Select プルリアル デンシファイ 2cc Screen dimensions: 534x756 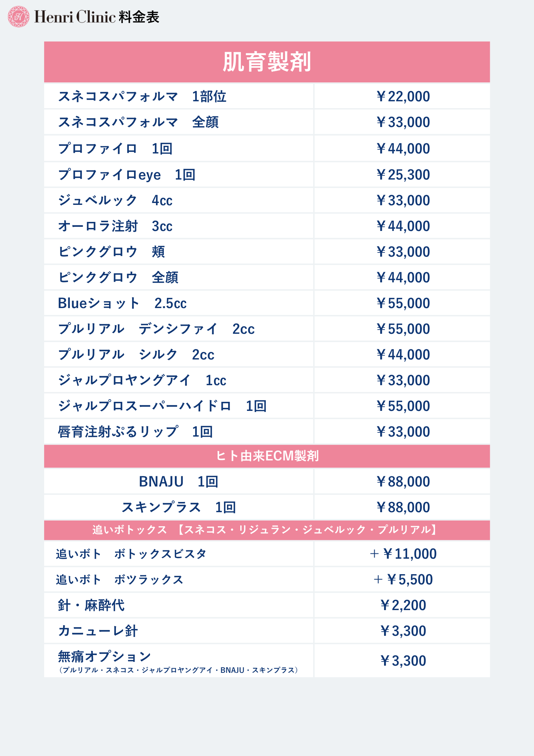(x=156, y=329)
